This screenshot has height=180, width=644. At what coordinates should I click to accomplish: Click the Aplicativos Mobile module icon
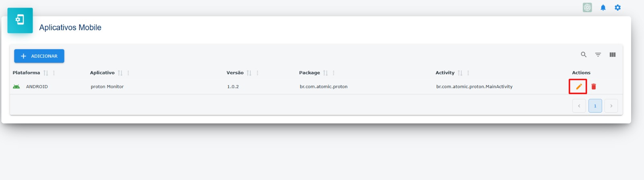pyautogui.click(x=20, y=20)
